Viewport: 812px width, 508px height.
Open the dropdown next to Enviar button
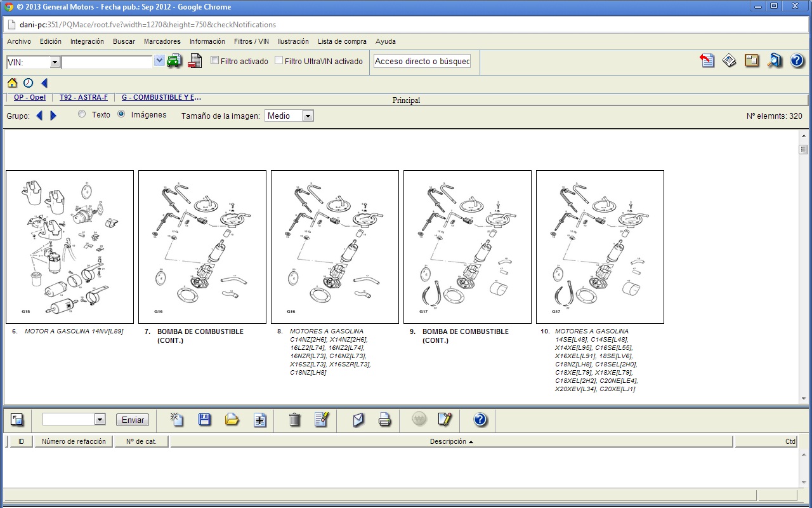tap(100, 420)
